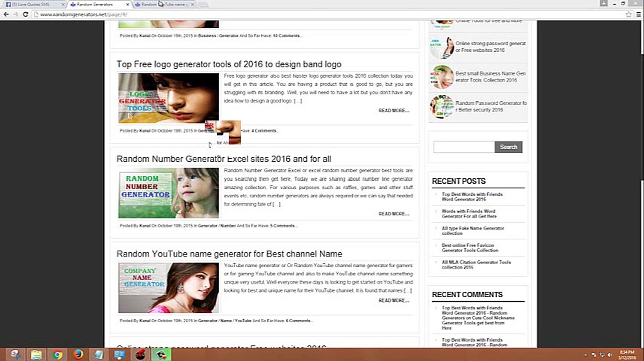Click the sidebar search input field
Screen dimensions: 644x361
(464, 147)
